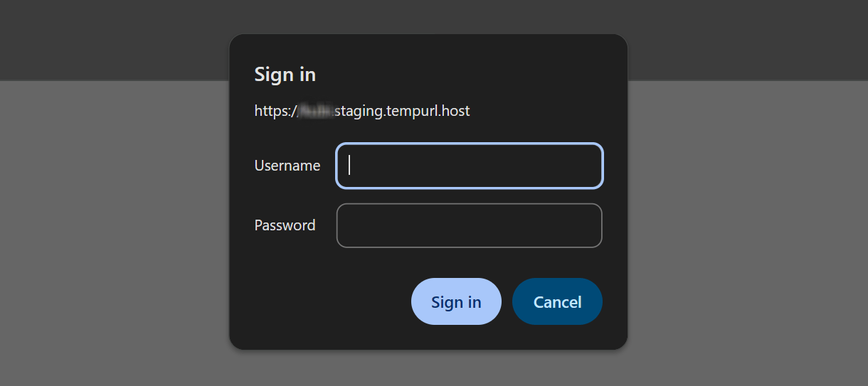Click the "Sign in" dialog heading

(x=285, y=75)
